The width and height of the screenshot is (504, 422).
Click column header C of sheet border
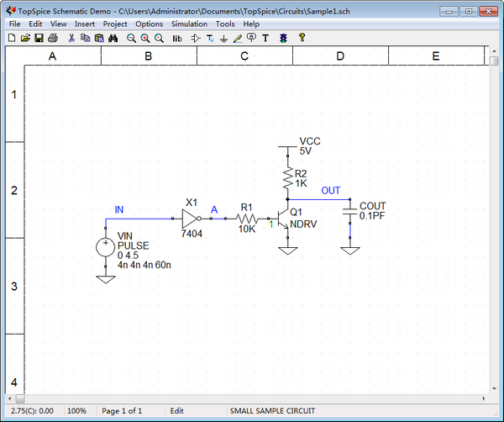tap(244, 56)
